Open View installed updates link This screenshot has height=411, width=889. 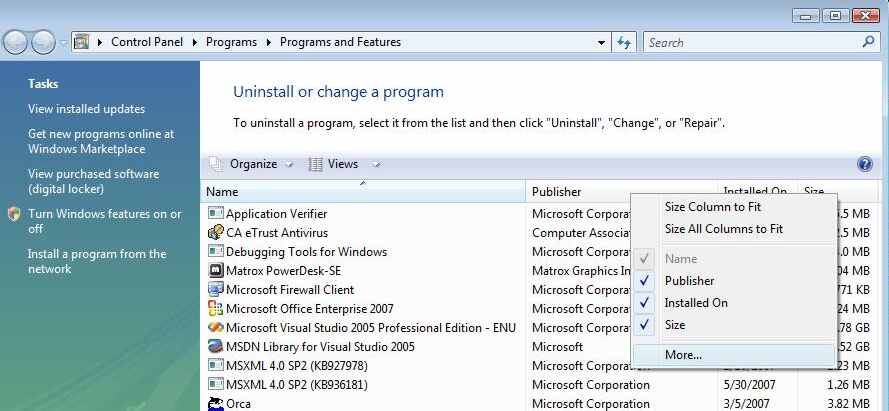pyautogui.click(x=86, y=109)
